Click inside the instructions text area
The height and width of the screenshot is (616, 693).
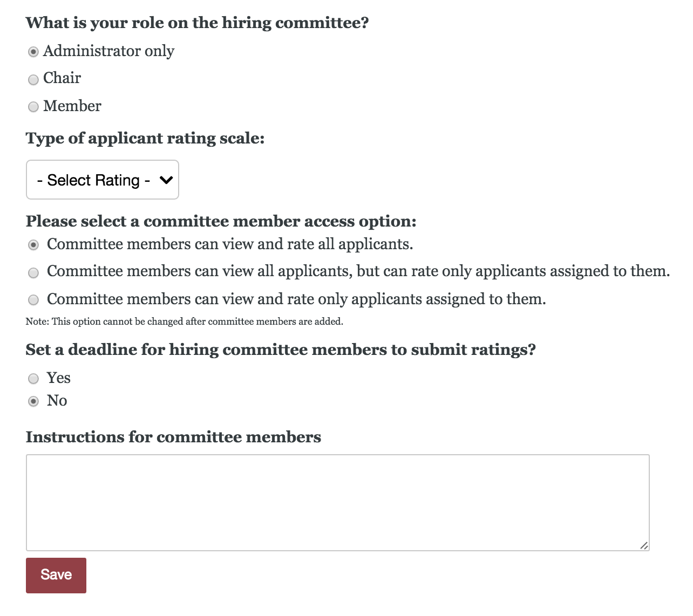(337, 502)
